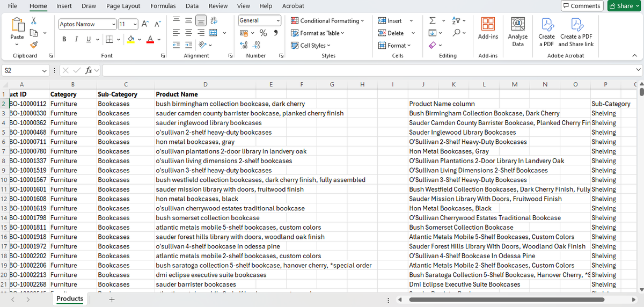The width and height of the screenshot is (644, 307).
Task: Toggle Underline formatting
Action: point(89,39)
